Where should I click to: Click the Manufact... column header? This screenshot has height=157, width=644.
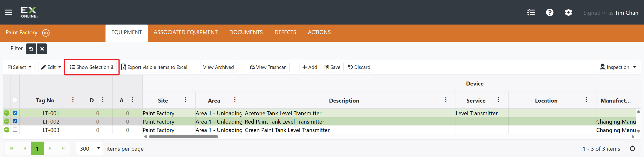[615, 100]
